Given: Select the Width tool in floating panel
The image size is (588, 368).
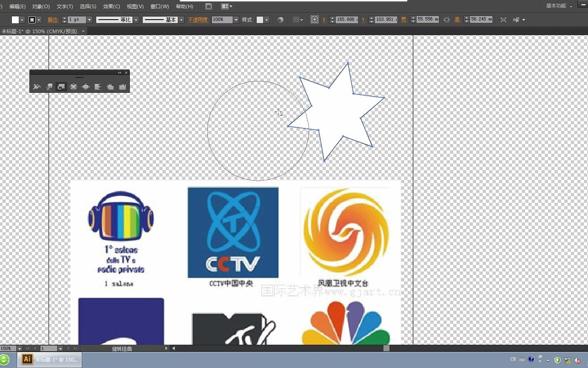Looking at the screenshot, I should pyautogui.click(x=37, y=87).
